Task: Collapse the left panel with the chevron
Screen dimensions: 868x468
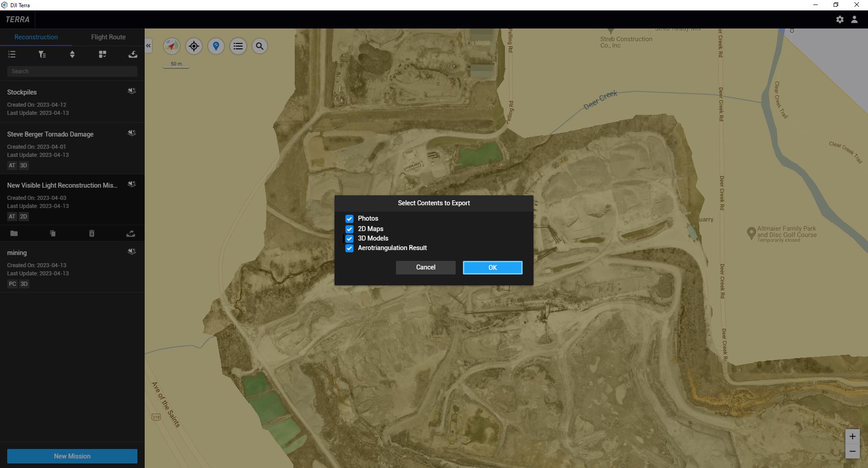Action: 148,46
